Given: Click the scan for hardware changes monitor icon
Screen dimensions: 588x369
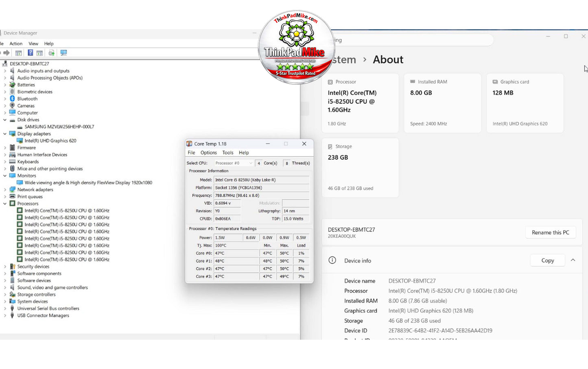Looking at the screenshot, I should (63, 53).
